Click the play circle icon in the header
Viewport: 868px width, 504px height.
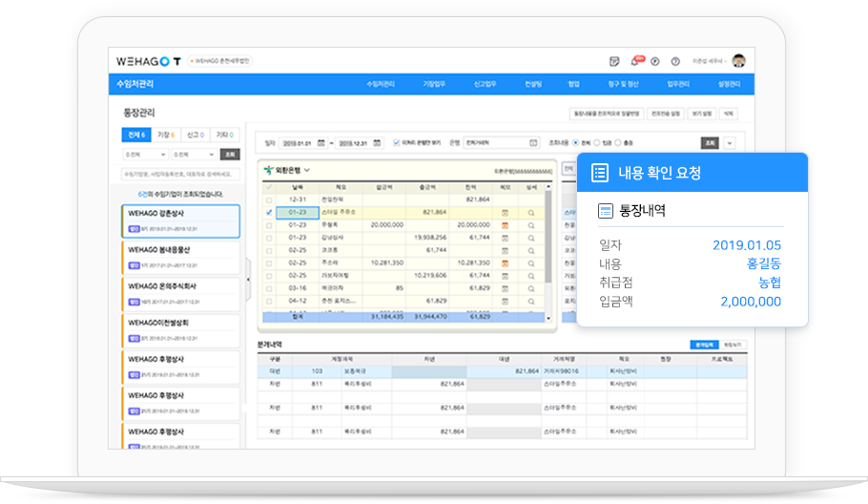tap(655, 61)
